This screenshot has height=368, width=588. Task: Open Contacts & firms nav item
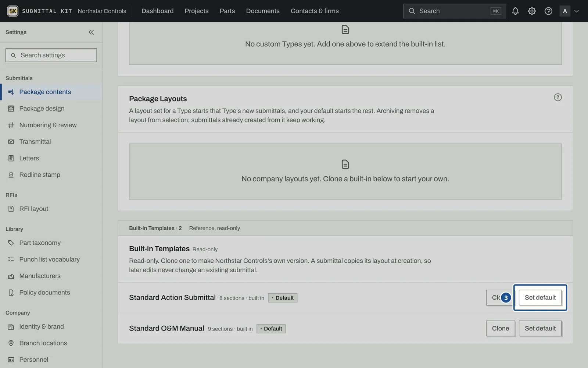[315, 11]
